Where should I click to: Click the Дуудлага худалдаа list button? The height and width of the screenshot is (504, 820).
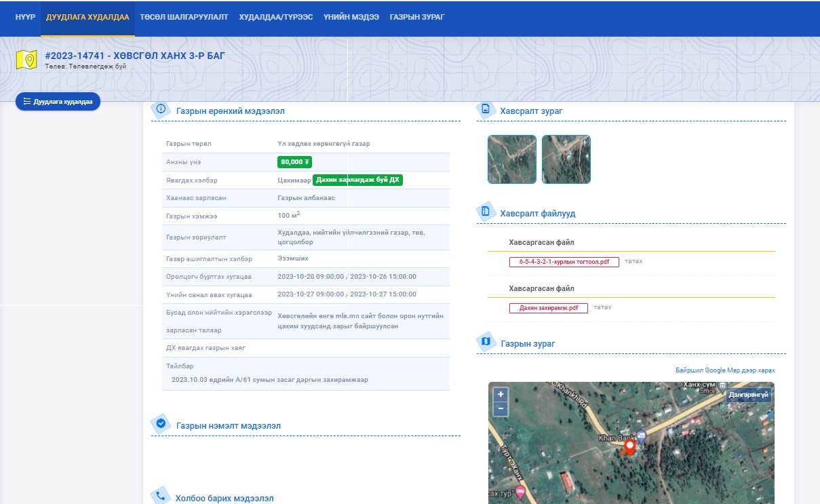pos(58,101)
